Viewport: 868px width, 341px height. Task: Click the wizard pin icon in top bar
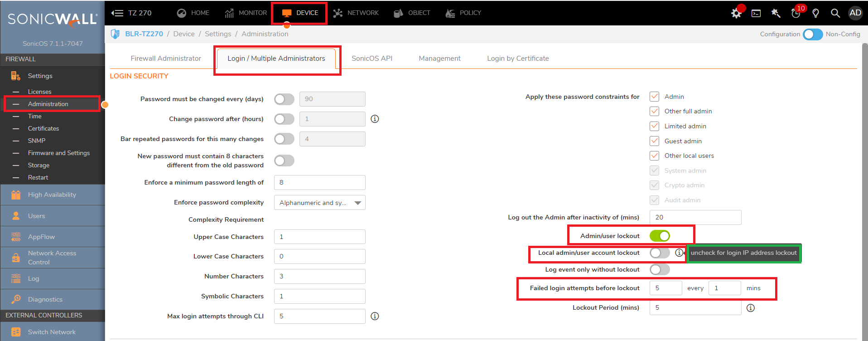(776, 13)
